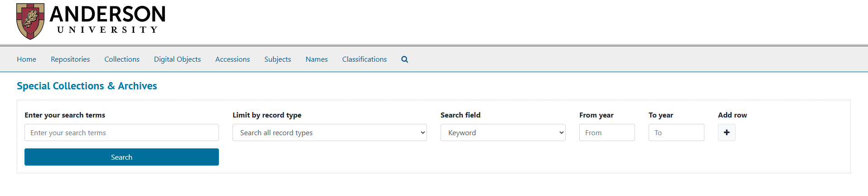The width and height of the screenshot is (868, 196).
Task: Click the dropdown arrow on Search all record types
Action: 422,132
